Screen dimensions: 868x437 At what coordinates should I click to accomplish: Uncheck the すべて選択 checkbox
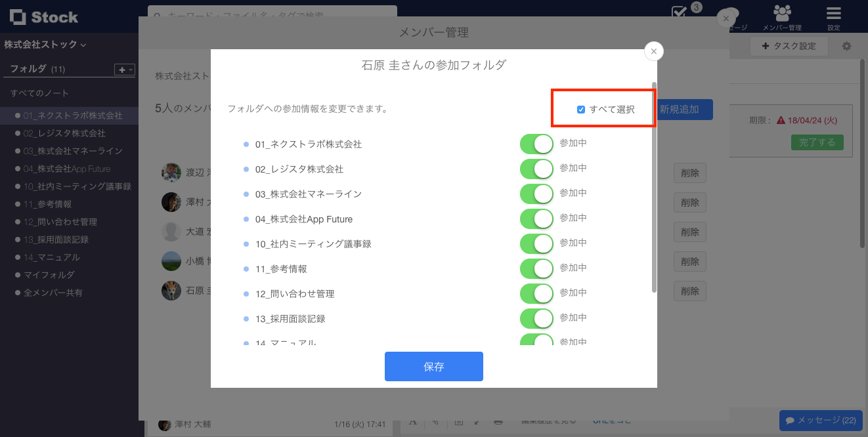tap(580, 110)
